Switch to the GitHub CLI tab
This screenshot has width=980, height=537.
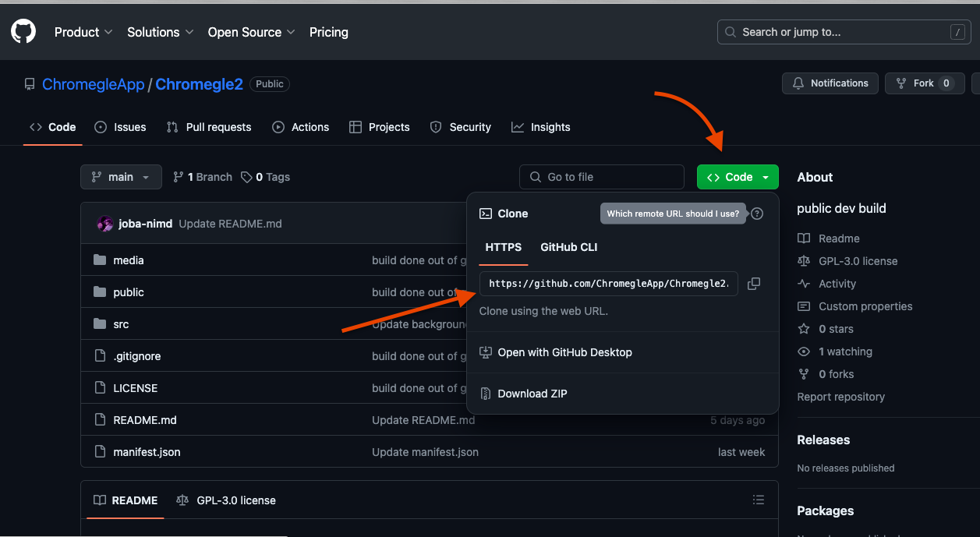568,247
